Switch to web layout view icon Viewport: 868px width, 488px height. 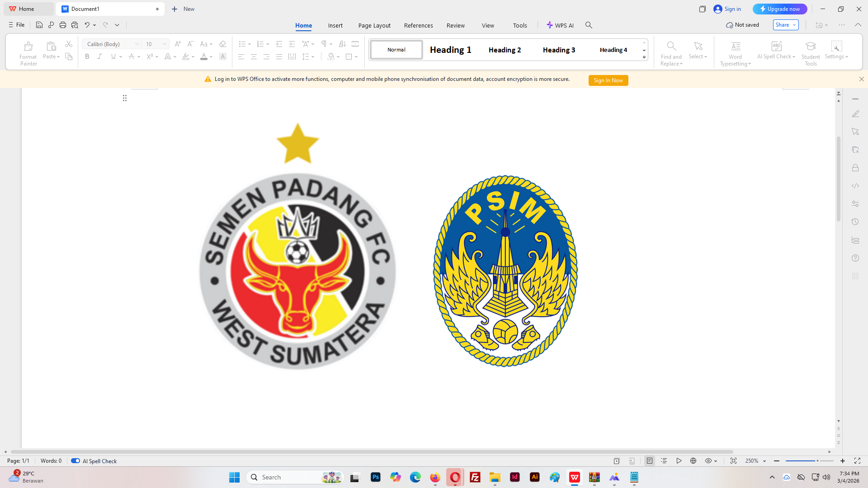[x=693, y=461]
